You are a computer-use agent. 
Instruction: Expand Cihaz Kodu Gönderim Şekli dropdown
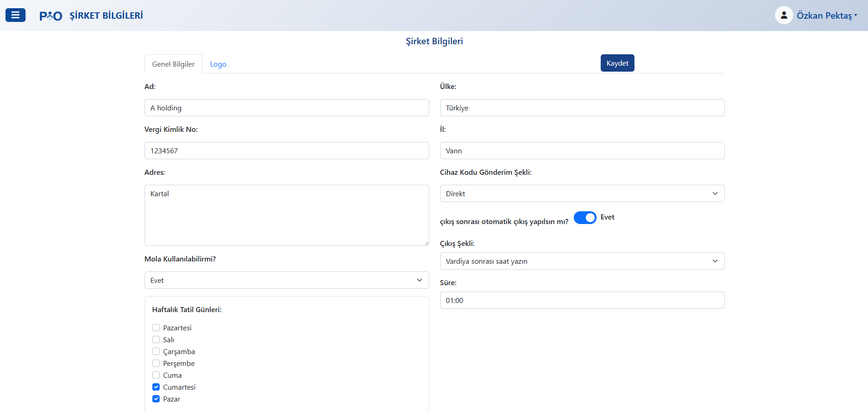point(582,193)
